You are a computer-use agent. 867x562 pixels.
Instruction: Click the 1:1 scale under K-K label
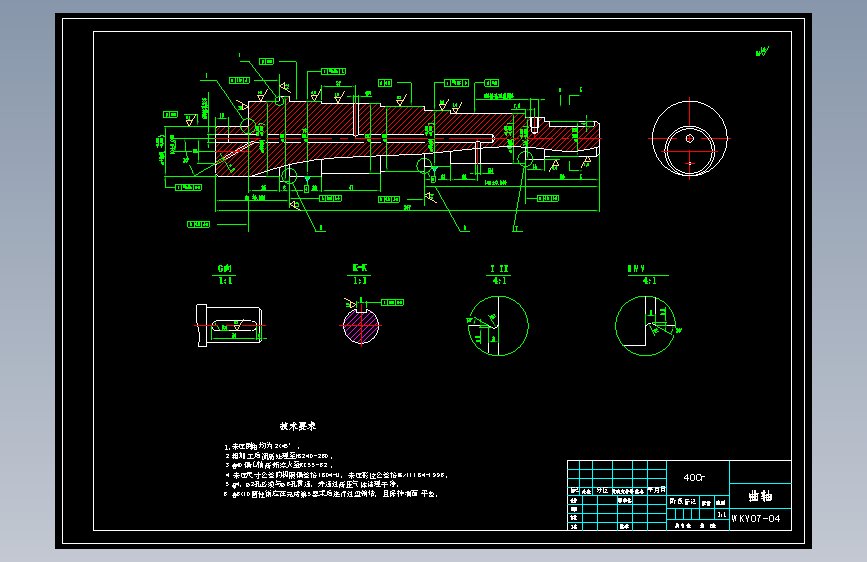tap(359, 281)
